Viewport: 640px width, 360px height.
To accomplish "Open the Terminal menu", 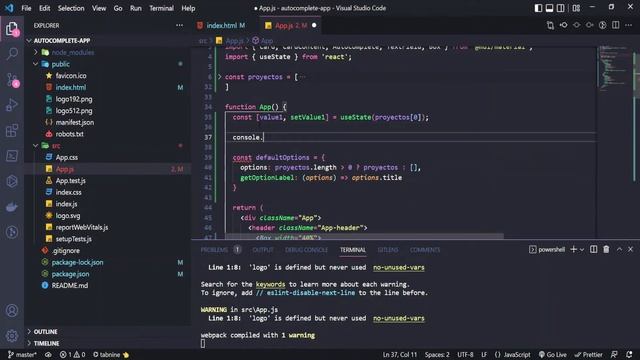I will [161, 8].
